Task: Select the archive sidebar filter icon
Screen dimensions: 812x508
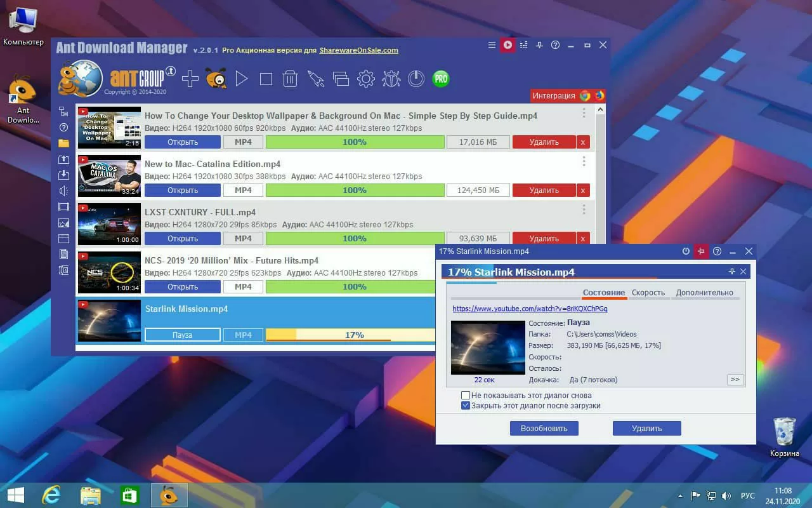Action: pyautogui.click(x=63, y=271)
